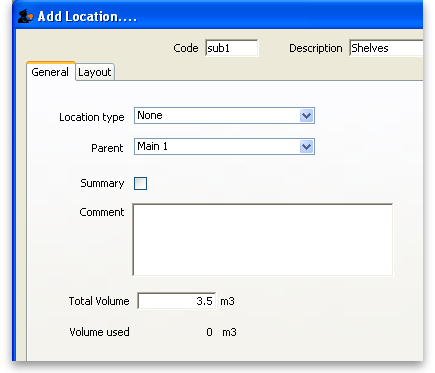
Task: Click into the Code field containing sub1
Action: pos(231,48)
